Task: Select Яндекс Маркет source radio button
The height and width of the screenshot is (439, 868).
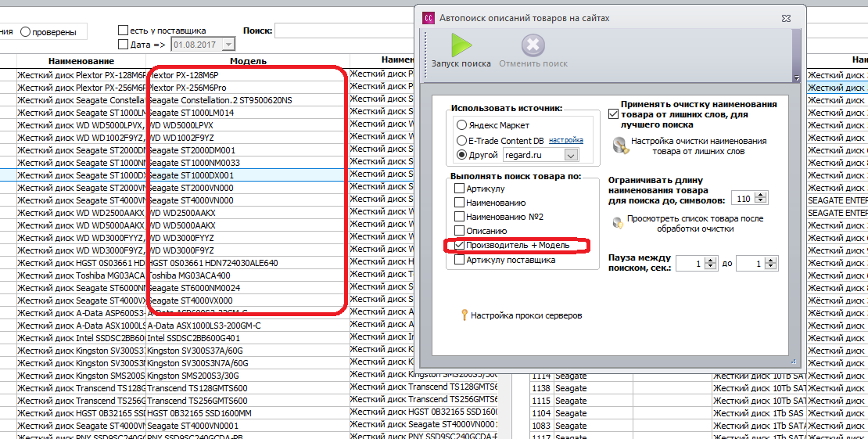Action: 461,125
